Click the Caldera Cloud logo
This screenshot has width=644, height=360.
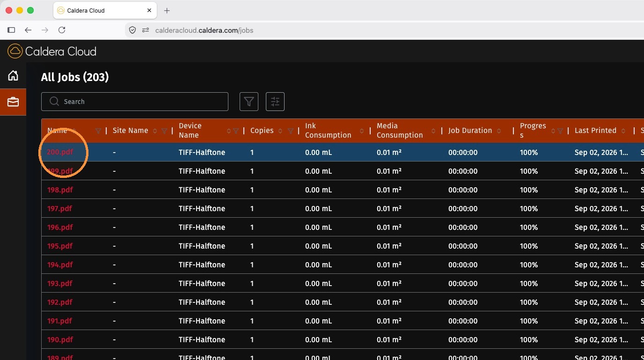tap(52, 51)
